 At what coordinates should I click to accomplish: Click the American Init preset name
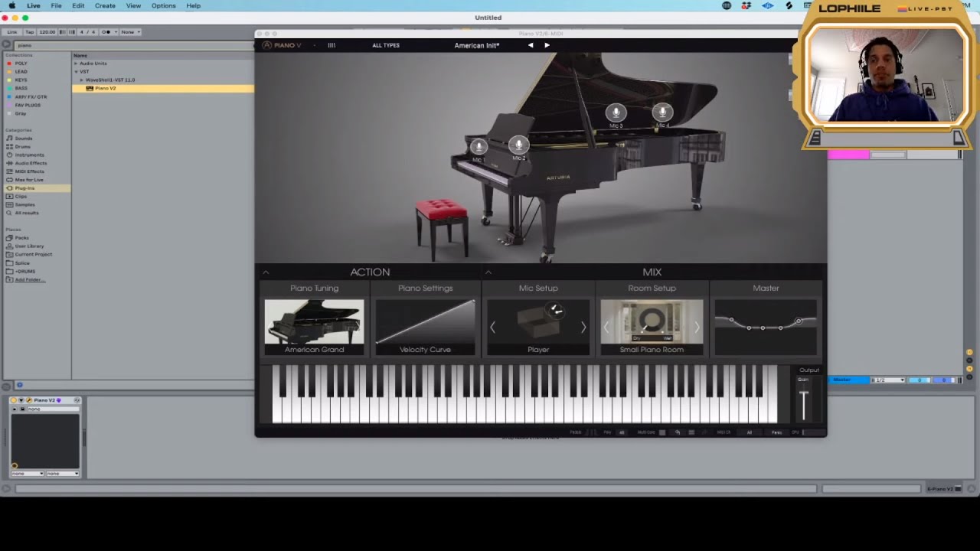[476, 45]
